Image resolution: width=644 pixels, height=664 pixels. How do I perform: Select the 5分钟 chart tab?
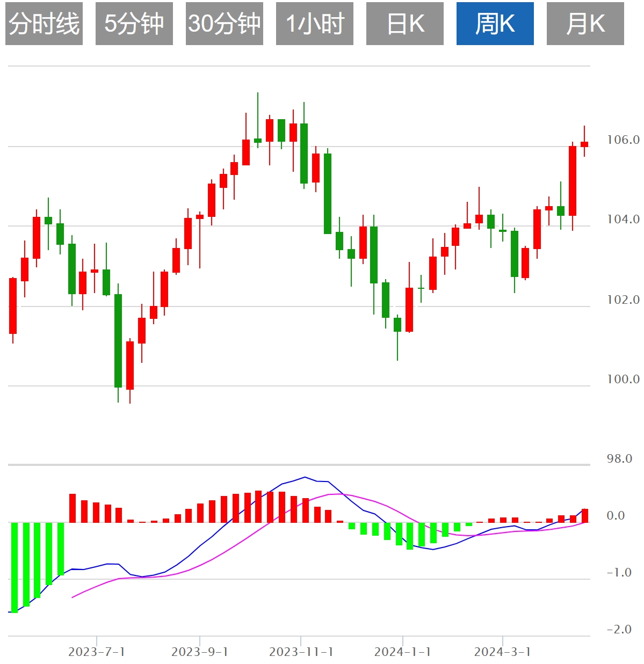pyautogui.click(x=134, y=24)
